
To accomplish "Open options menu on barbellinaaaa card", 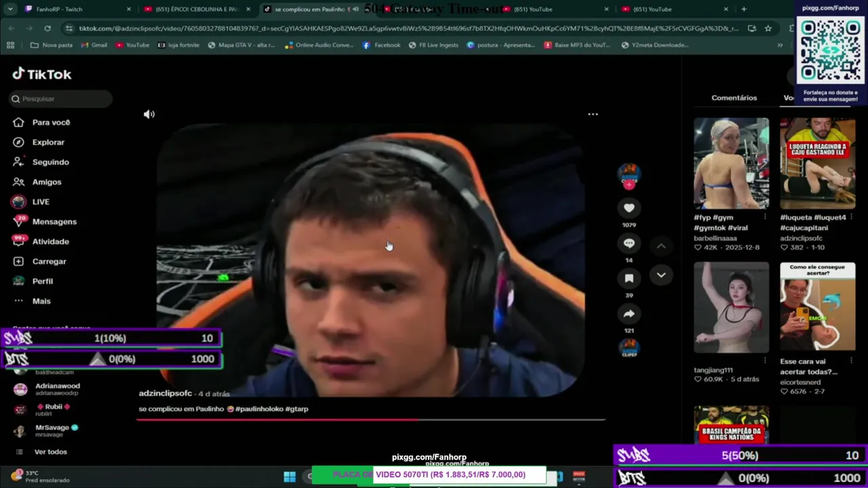I will point(765,217).
